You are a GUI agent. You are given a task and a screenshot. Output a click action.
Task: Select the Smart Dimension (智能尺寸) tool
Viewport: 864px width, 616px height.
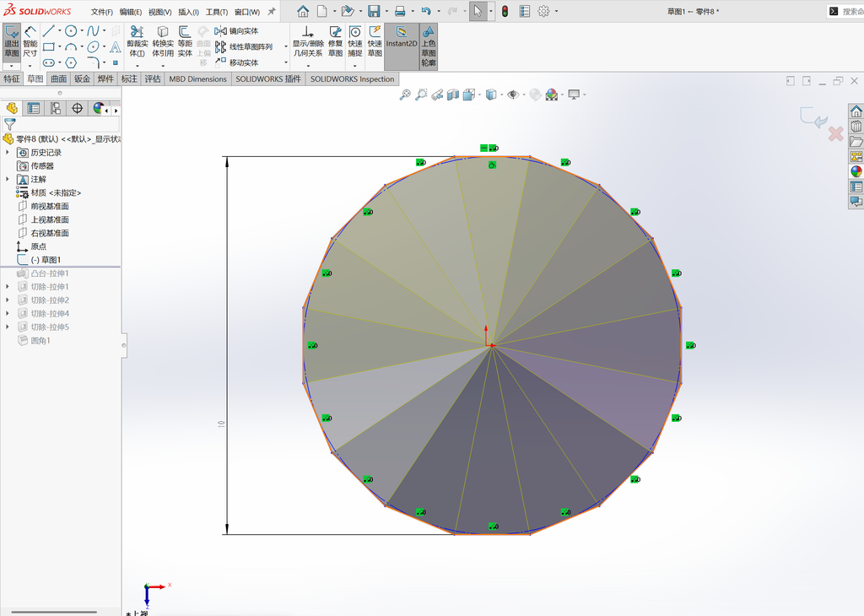30,41
